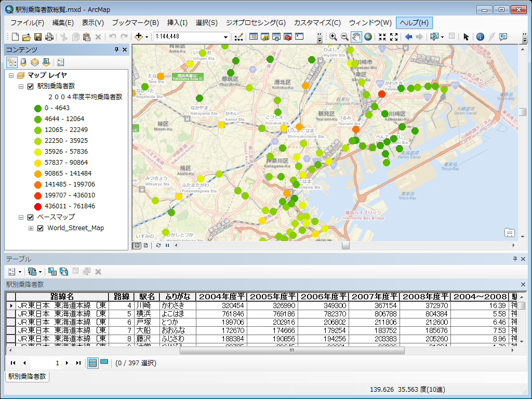Open the Search window icon
Viewport: 532px width, 399px height.
click(276, 36)
